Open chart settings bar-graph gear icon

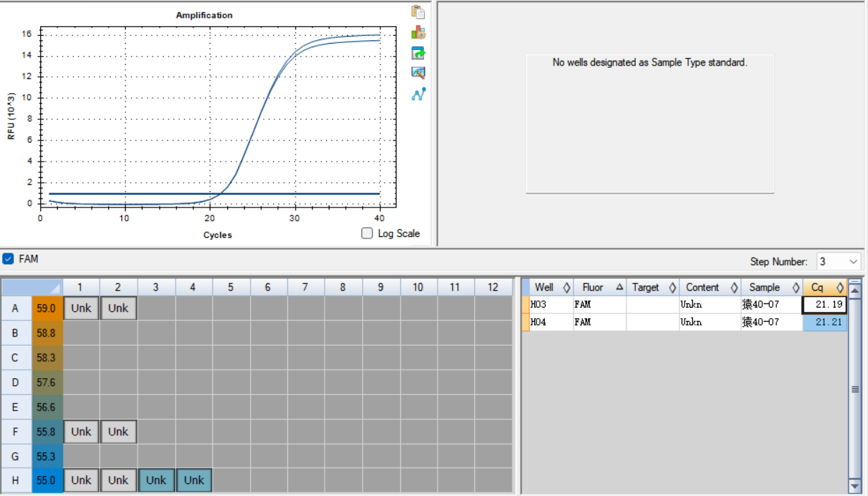(x=418, y=32)
